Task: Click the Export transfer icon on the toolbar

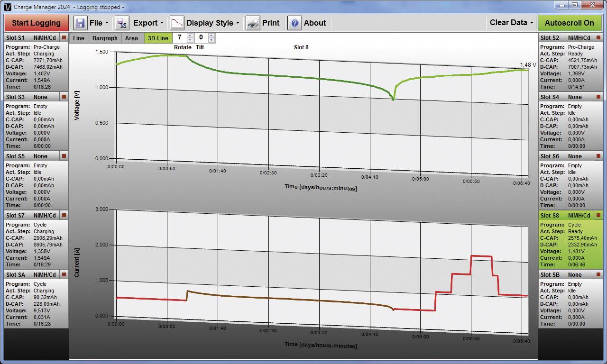Action: click(121, 22)
